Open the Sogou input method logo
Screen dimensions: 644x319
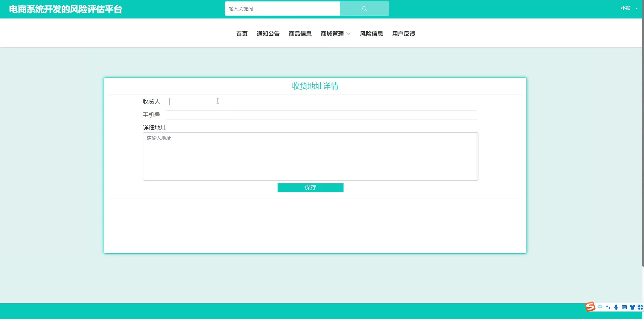click(x=590, y=307)
